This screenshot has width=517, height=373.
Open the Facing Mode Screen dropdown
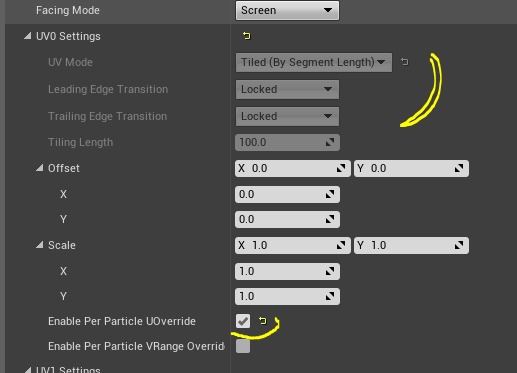click(287, 10)
